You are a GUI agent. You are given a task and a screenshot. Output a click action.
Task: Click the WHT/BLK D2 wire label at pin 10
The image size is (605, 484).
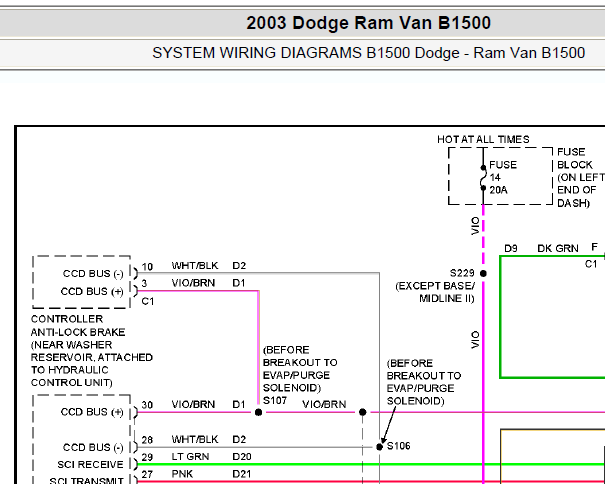[209, 266]
